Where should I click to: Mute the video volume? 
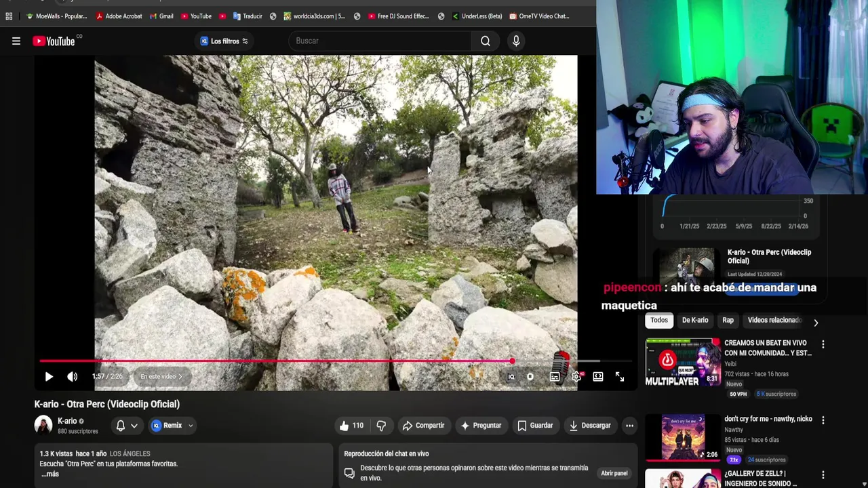(x=73, y=377)
